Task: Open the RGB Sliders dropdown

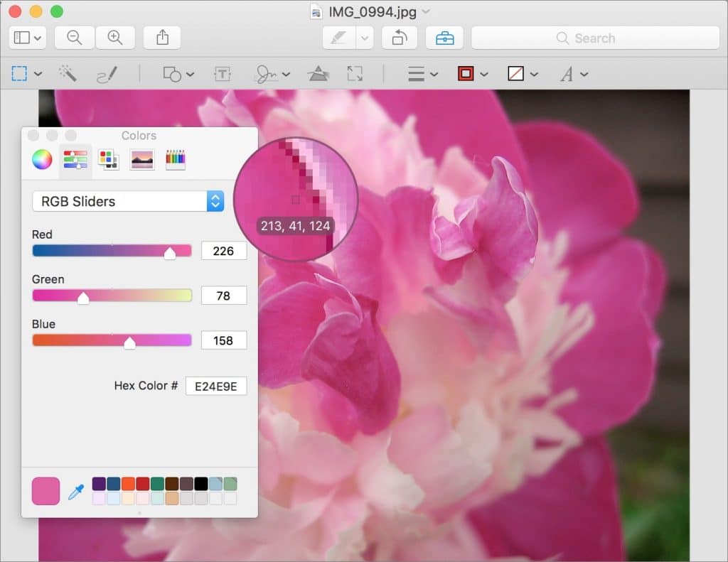Action: point(214,201)
